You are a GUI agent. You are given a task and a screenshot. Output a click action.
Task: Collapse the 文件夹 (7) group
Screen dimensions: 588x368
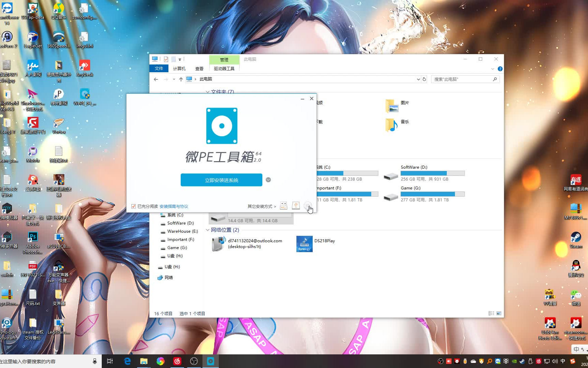pos(207,92)
